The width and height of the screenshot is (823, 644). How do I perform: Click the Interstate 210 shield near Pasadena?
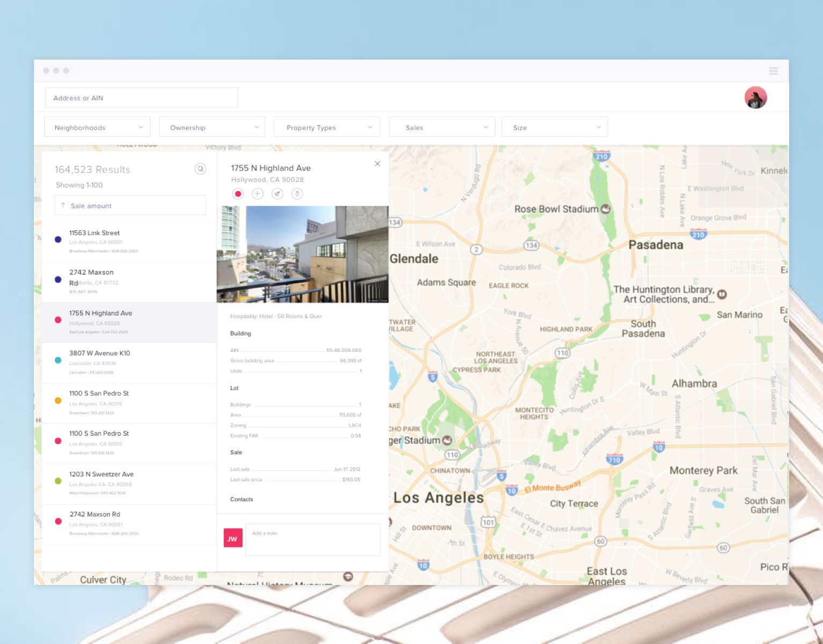(x=698, y=234)
